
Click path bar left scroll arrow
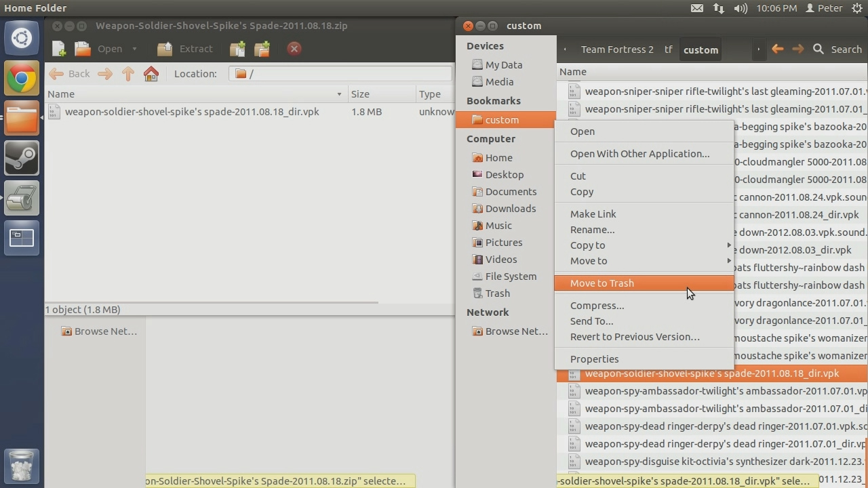(x=566, y=49)
